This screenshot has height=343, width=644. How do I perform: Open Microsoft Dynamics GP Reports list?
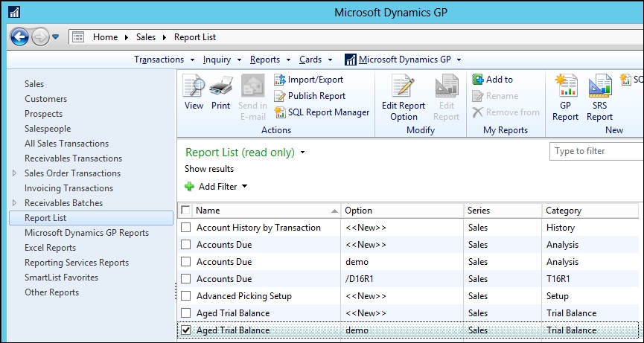(86, 233)
